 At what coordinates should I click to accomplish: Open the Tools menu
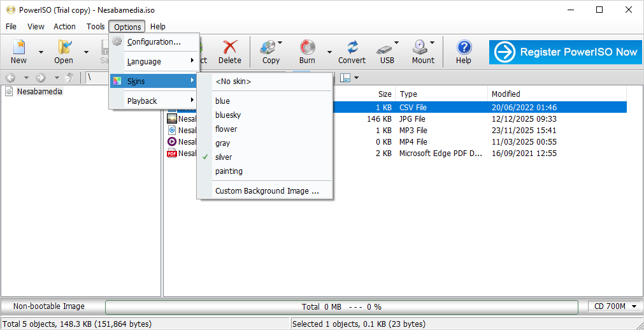point(96,27)
